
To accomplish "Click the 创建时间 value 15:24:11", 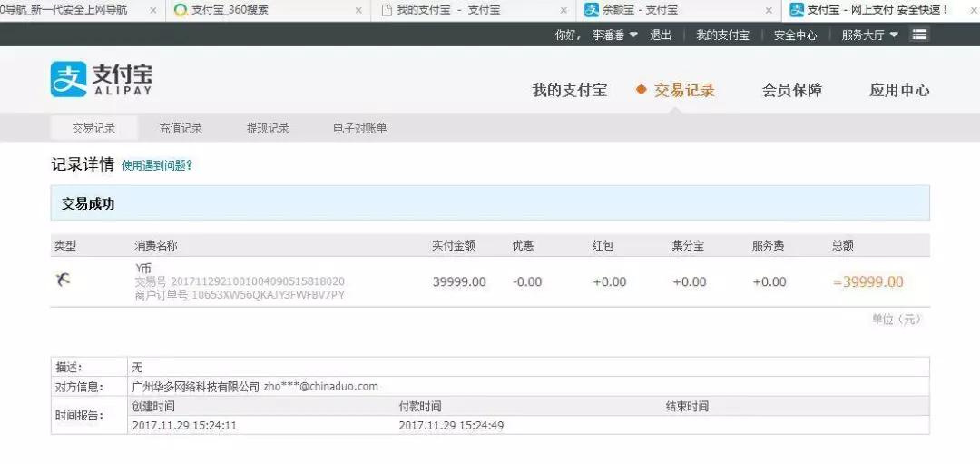I will [x=185, y=426].
